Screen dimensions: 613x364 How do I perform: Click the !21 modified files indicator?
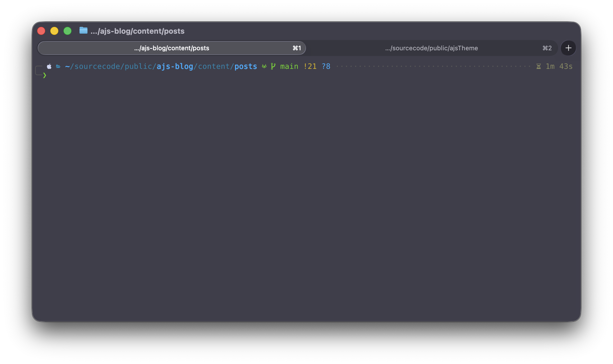point(311,66)
